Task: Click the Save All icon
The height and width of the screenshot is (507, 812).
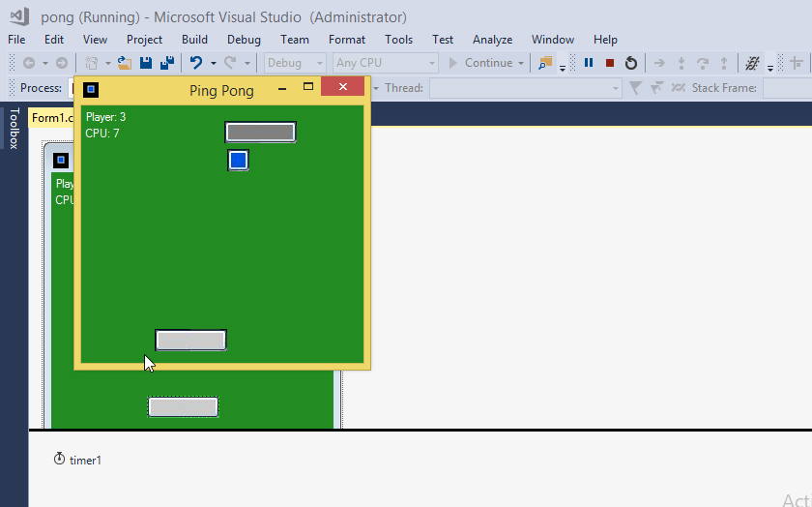Action: coord(167,63)
